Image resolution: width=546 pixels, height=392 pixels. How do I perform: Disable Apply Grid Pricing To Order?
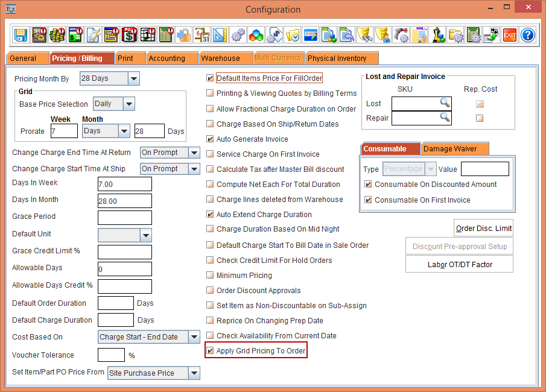point(210,350)
